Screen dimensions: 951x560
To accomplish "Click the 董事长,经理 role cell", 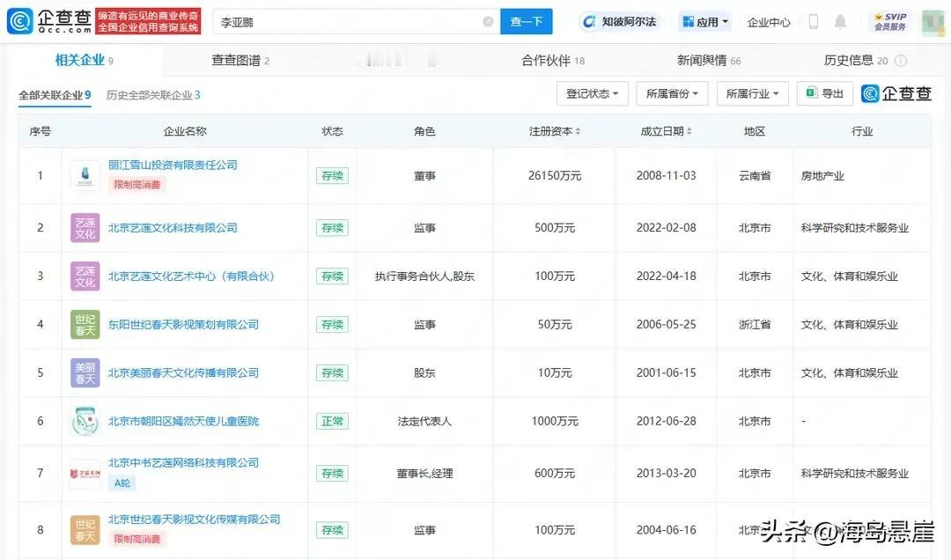I will click(424, 473).
